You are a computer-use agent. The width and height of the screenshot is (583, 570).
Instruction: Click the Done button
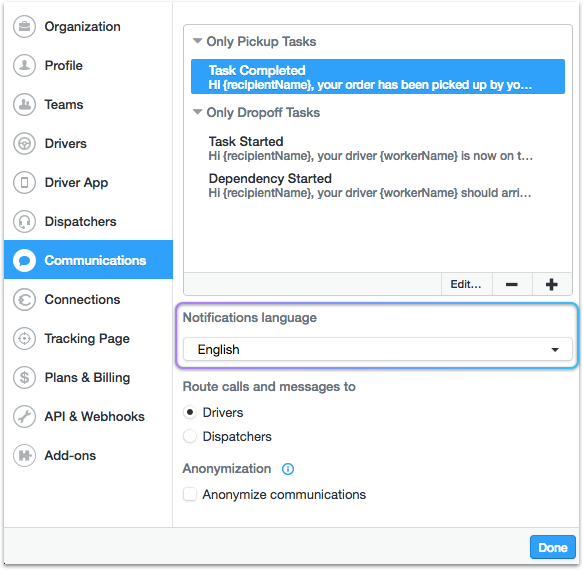(x=553, y=547)
